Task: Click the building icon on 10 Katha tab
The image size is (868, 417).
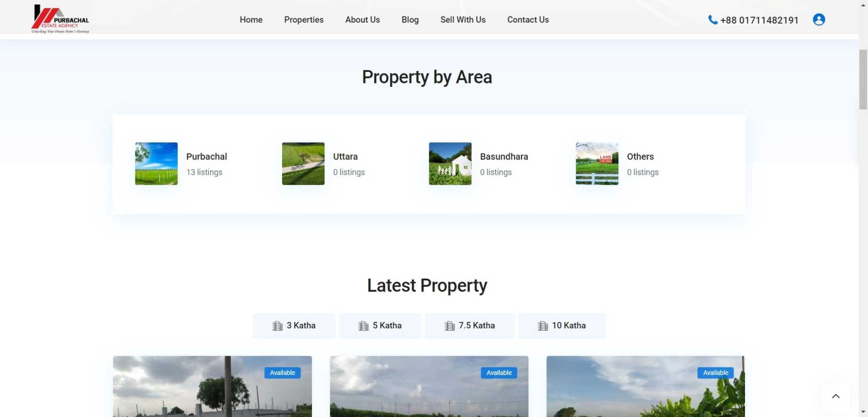Action: [542, 326]
